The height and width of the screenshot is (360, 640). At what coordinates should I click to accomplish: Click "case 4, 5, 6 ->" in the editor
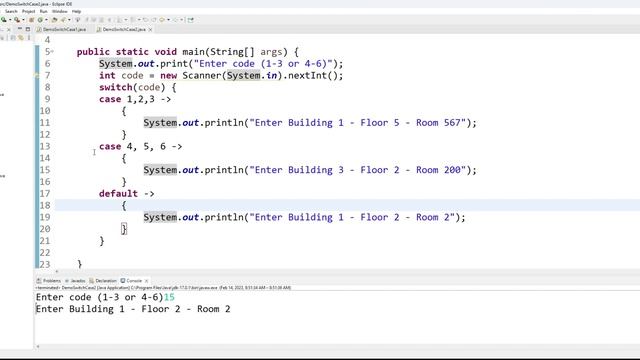coord(140,147)
